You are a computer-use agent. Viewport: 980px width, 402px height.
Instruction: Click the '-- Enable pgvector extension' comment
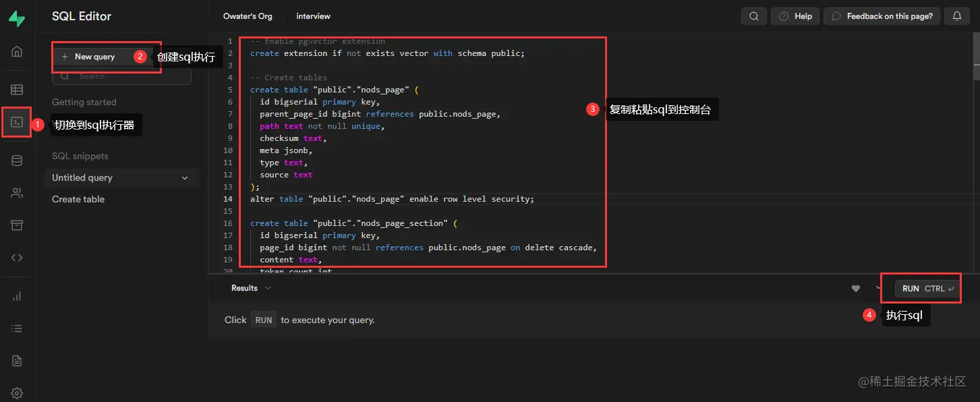318,41
